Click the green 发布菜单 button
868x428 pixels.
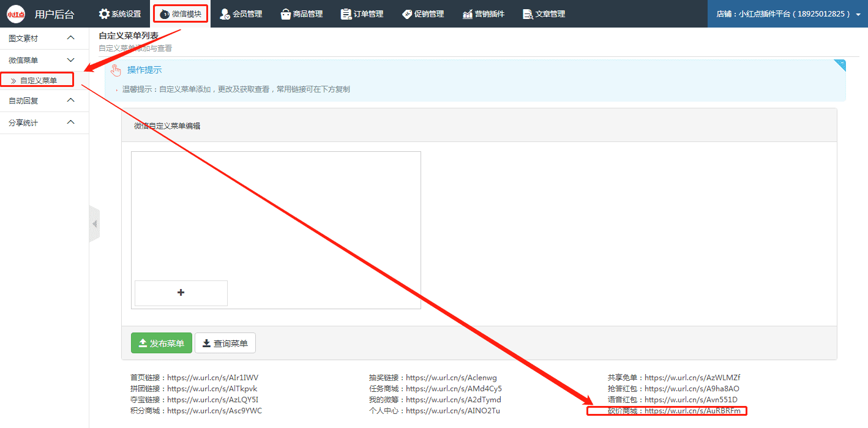click(x=162, y=344)
